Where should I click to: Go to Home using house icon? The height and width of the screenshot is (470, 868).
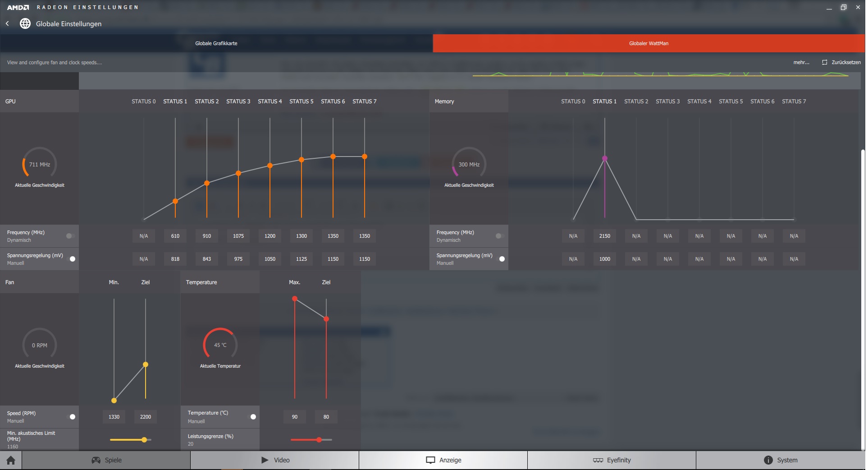point(11,460)
